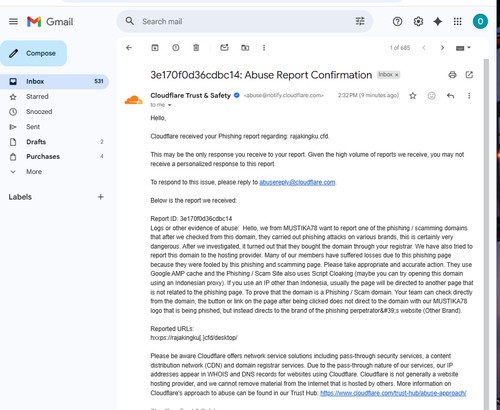Click the email subject line
500x410 pixels.
point(261,75)
